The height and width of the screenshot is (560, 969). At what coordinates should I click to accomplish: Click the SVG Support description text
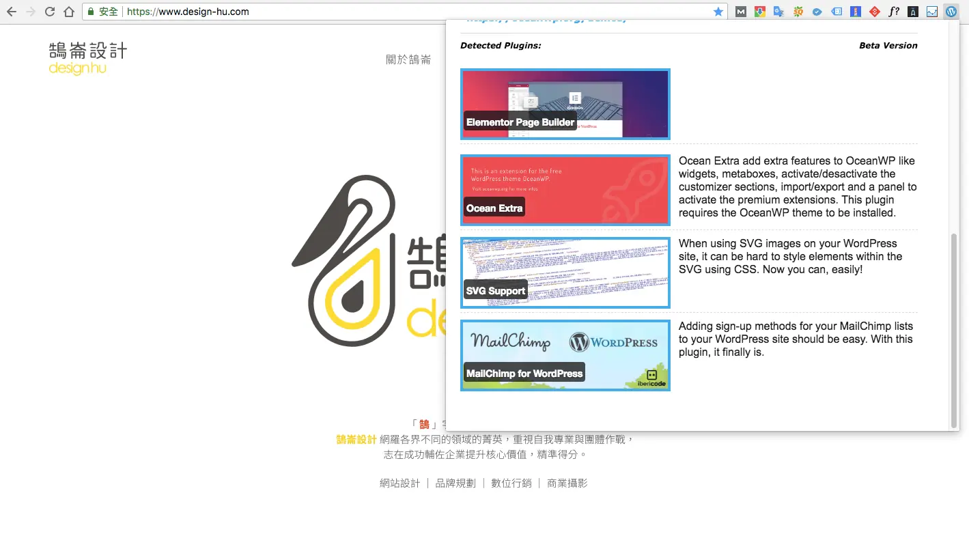pyautogui.click(x=791, y=257)
